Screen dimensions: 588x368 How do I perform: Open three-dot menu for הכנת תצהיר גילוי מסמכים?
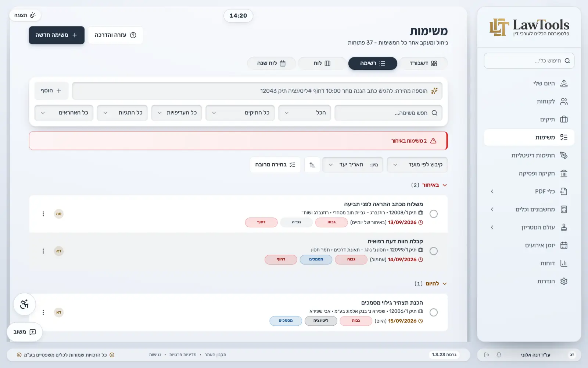click(43, 312)
